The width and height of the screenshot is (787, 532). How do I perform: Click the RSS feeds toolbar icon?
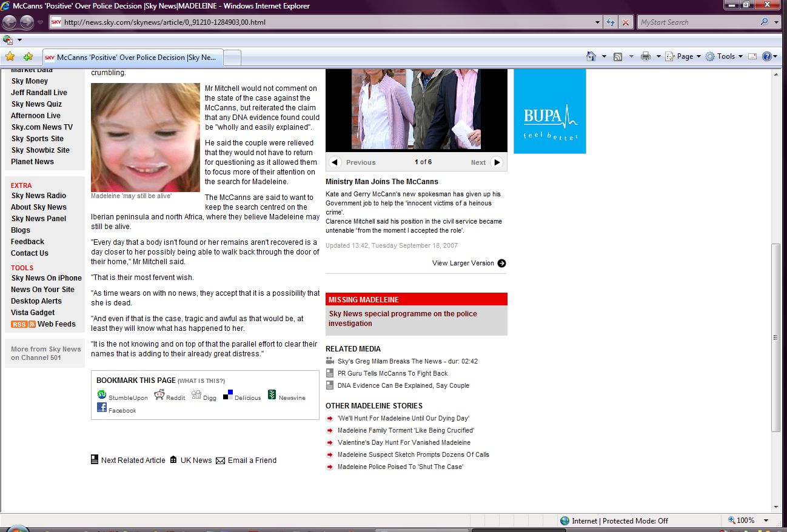618,56
